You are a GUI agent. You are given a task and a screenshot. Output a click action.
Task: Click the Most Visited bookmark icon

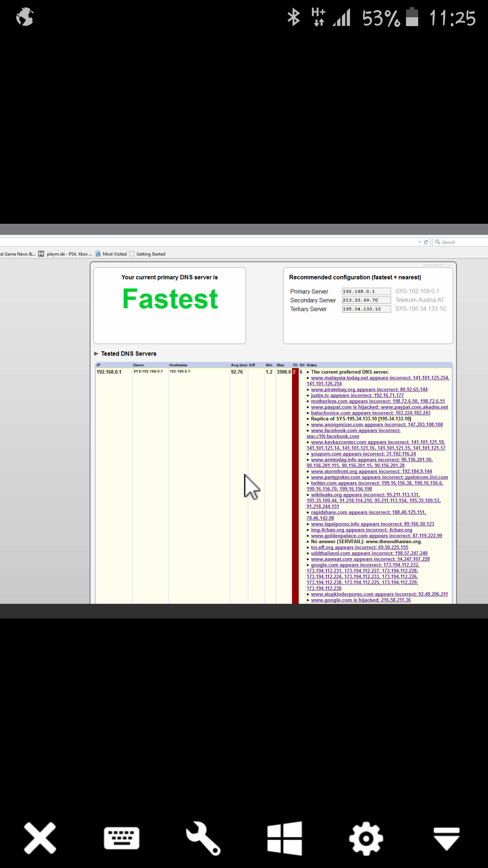(x=98, y=254)
